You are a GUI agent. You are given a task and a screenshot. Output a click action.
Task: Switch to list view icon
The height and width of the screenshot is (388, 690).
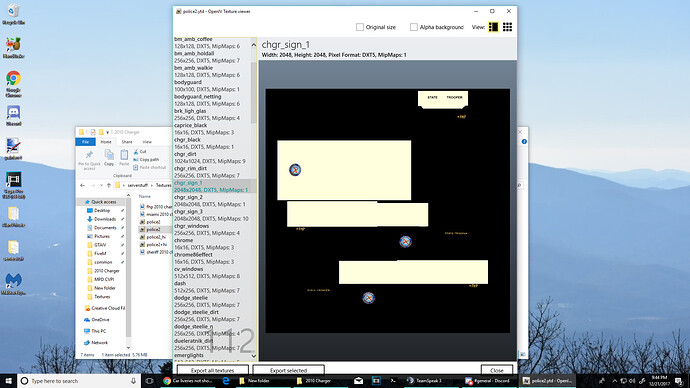[493, 27]
